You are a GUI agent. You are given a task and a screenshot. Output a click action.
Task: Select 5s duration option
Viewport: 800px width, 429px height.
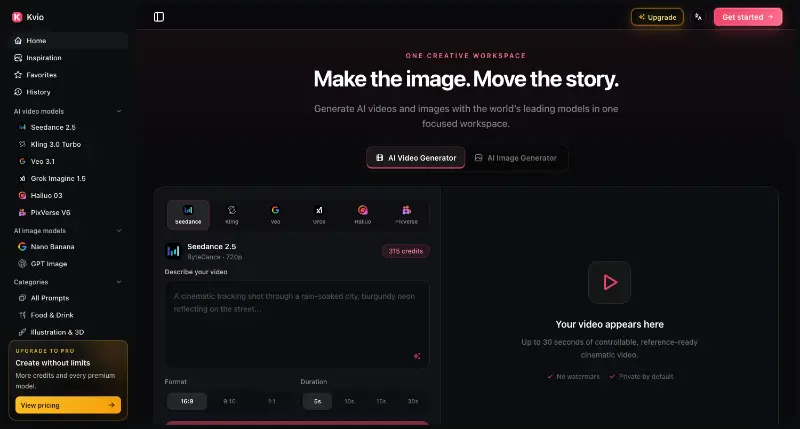(317, 401)
